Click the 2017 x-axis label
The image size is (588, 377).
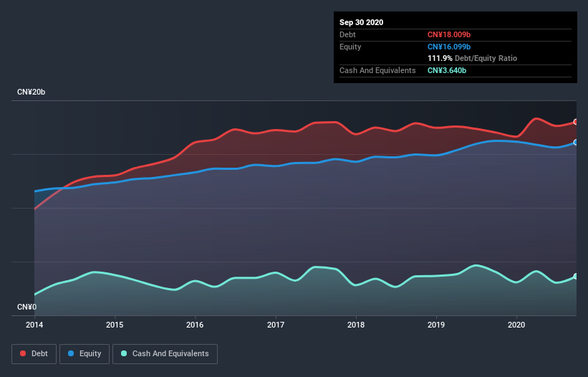tap(276, 325)
